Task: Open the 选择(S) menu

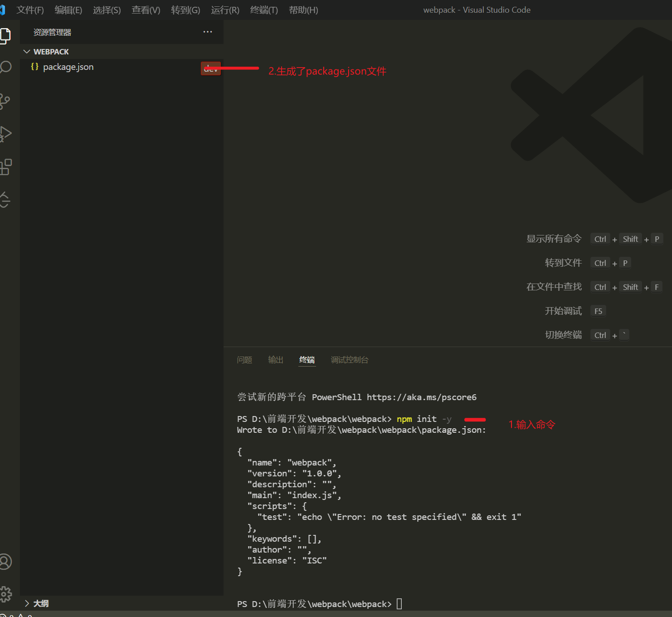Action: pyautogui.click(x=107, y=10)
